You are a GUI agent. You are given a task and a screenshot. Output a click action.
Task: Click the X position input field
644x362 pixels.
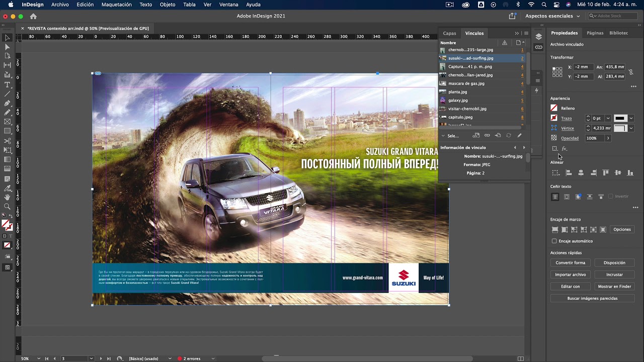pyautogui.click(x=583, y=67)
